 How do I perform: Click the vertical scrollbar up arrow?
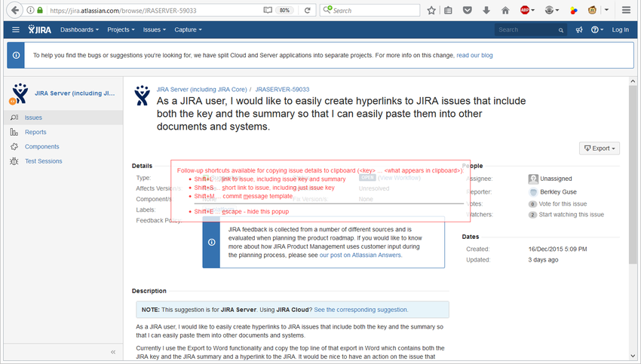tap(633, 81)
